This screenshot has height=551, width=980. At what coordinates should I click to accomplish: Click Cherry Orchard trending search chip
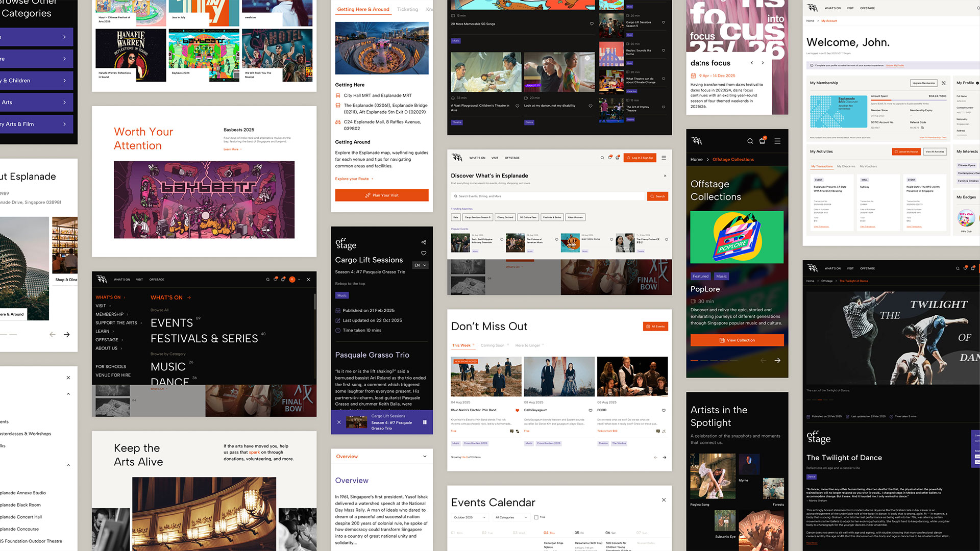click(x=505, y=217)
